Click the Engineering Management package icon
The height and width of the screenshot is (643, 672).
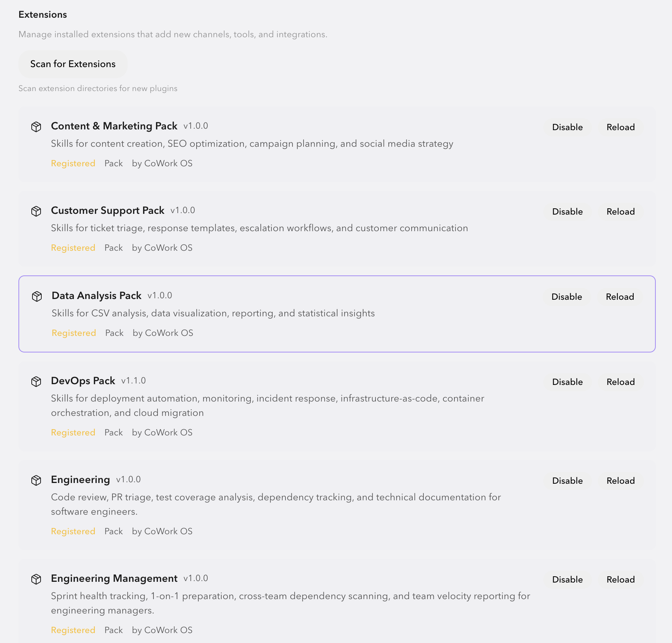tap(37, 579)
